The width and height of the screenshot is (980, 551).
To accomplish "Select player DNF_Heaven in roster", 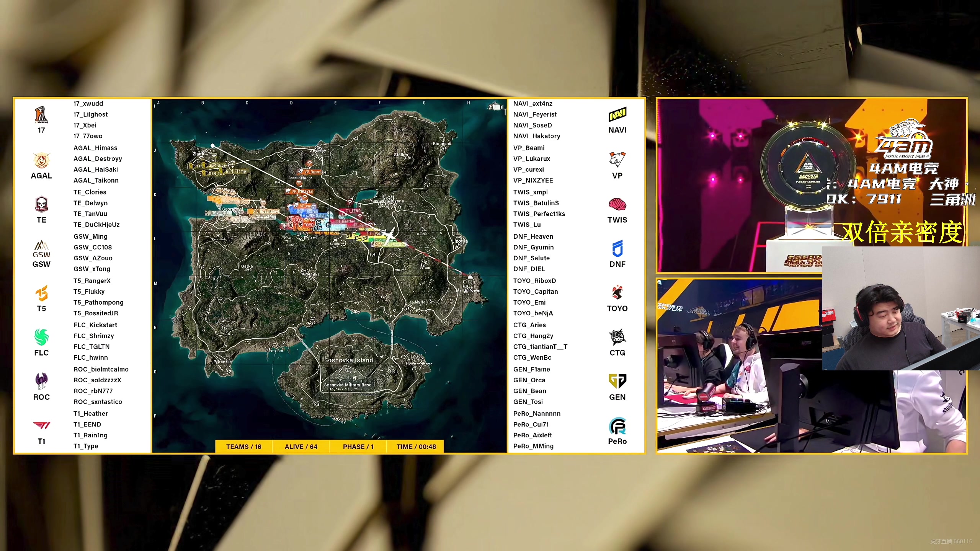I will point(533,236).
